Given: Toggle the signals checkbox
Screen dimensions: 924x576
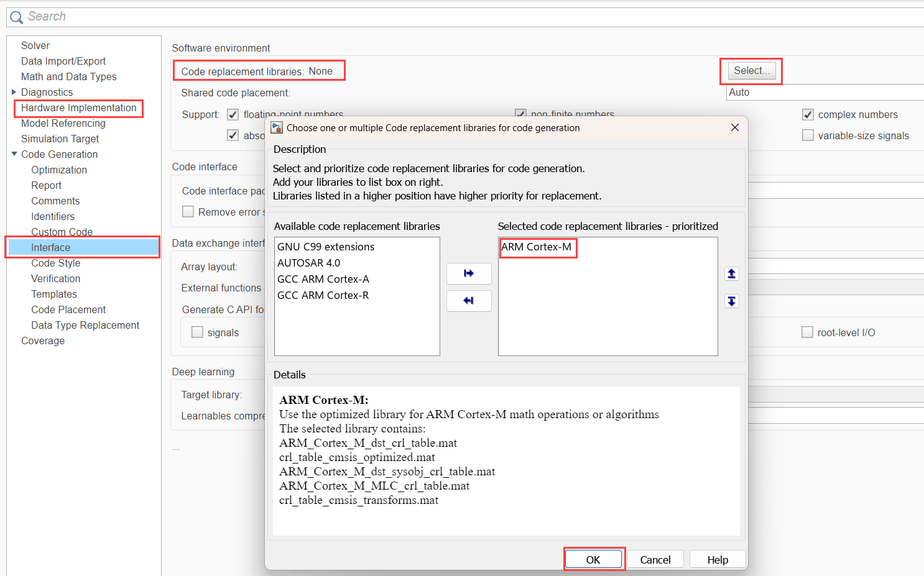Looking at the screenshot, I should click(x=197, y=332).
